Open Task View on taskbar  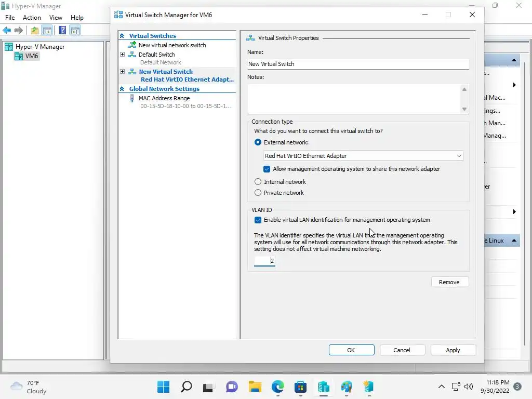[208, 387]
